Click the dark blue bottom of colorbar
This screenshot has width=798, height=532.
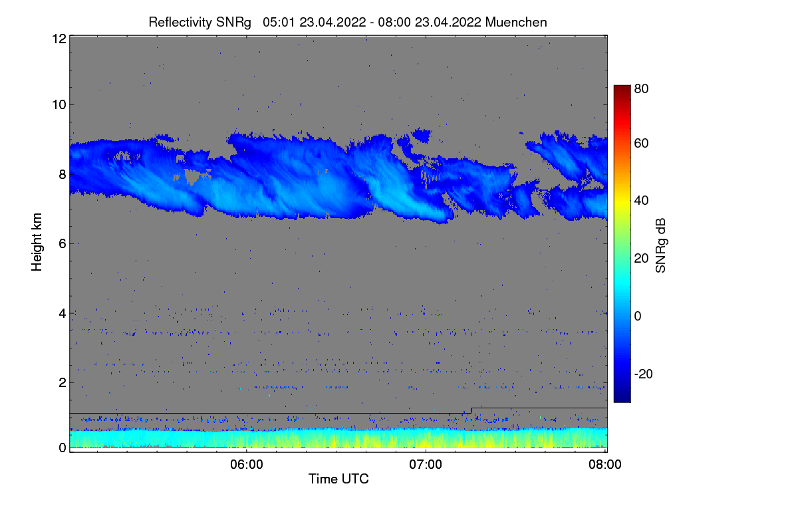[622, 396]
